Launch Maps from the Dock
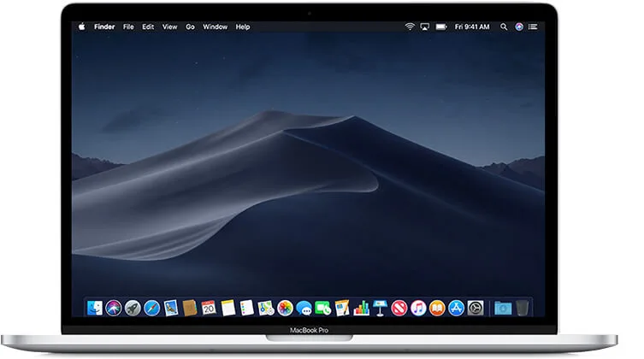This screenshot has height=359, width=644. tap(266, 308)
